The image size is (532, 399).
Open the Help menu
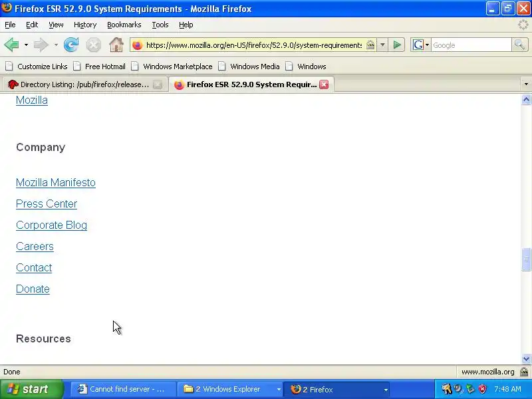[x=186, y=25]
